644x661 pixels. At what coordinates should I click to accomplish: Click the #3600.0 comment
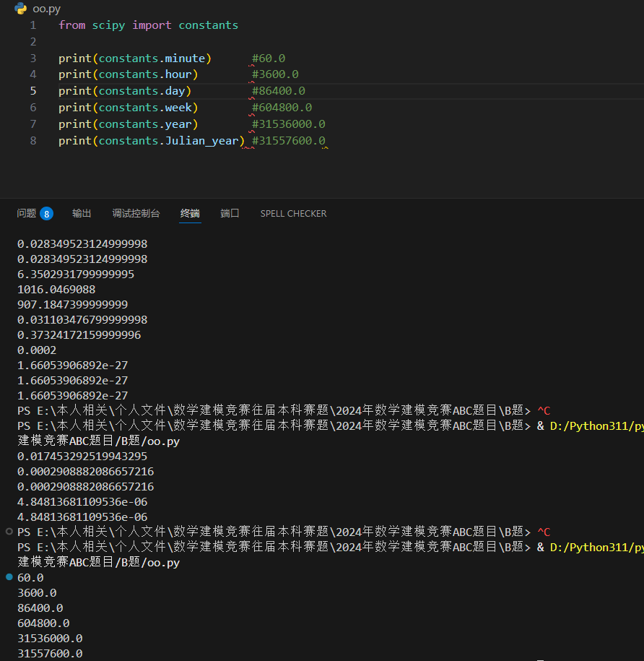pos(276,74)
